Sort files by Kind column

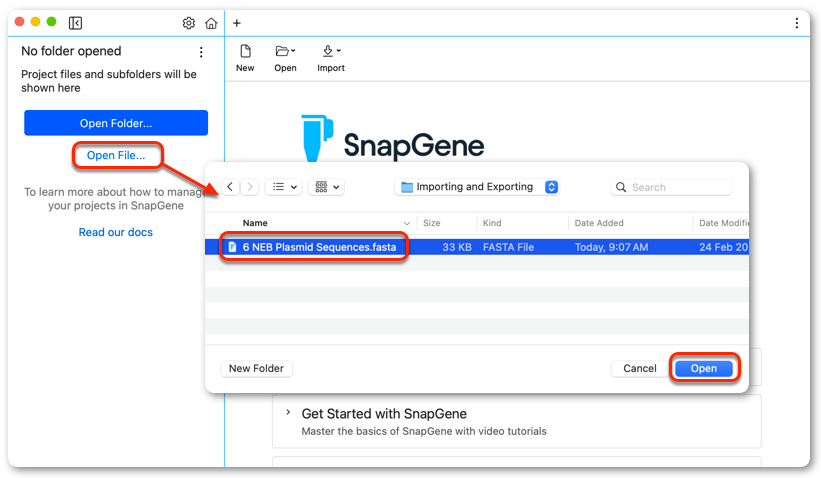[x=492, y=223]
